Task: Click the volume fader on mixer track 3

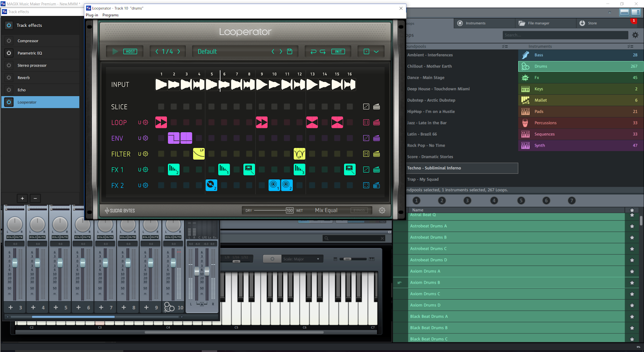Action: point(15,263)
